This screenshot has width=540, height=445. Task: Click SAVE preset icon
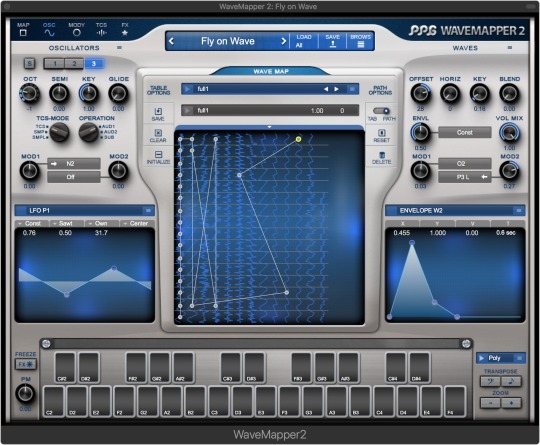(x=333, y=44)
